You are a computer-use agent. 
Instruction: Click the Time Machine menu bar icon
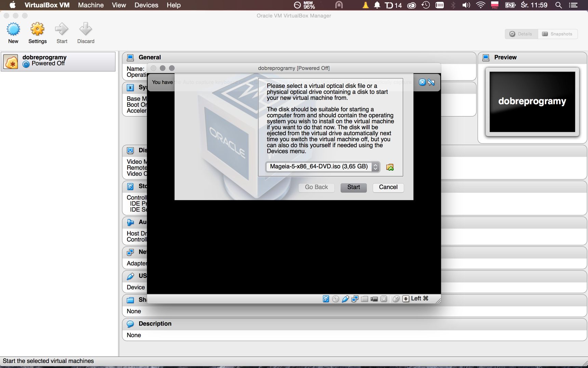(x=426, y=5)
